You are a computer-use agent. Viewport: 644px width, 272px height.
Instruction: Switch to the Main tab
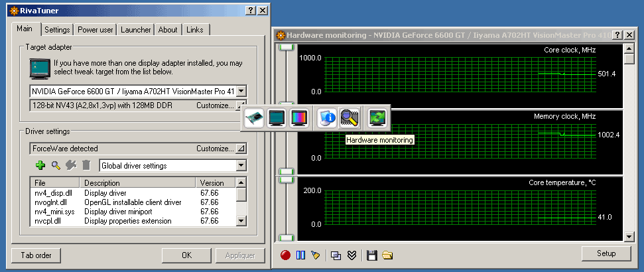point(25,30)
